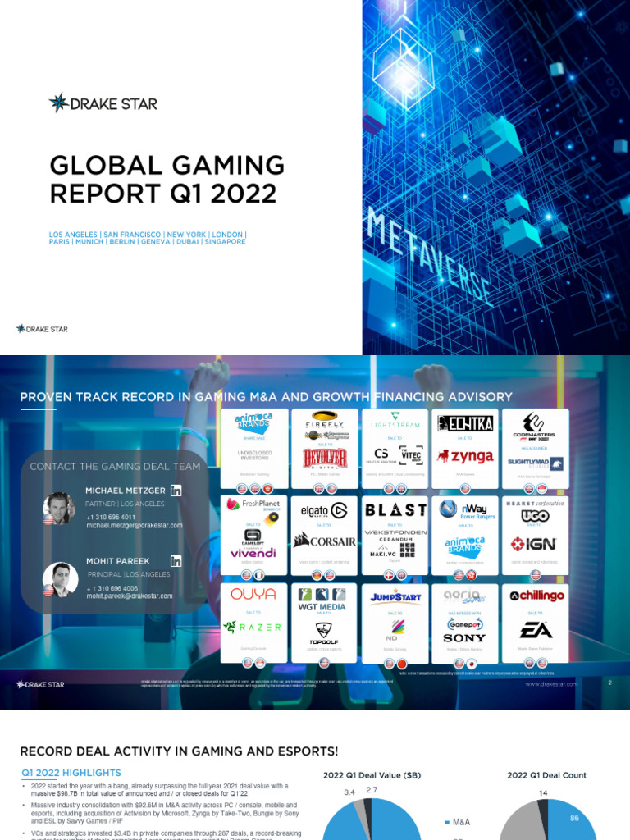
Task: Select the Razer logo under OUYA
Action: 253,627
